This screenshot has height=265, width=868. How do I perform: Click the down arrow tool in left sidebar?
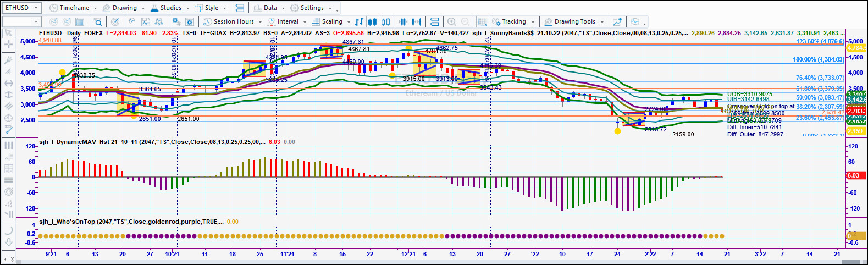(x=8, y=242)
